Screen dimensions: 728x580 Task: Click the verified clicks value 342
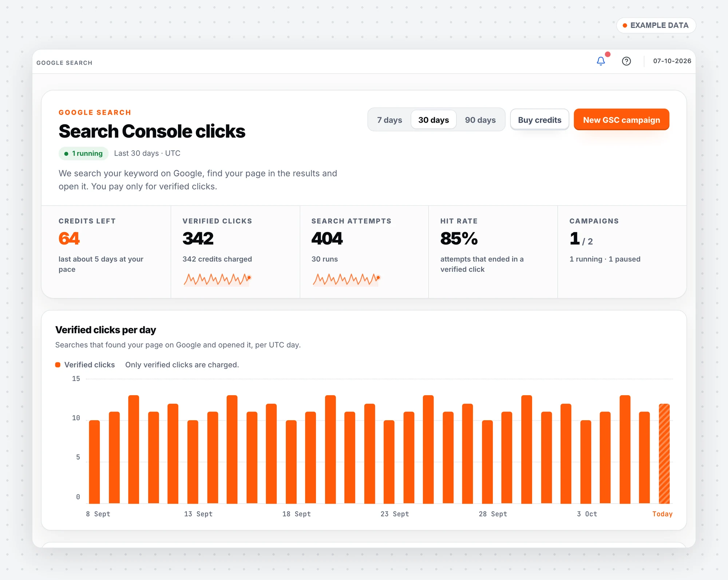pos(198,239)
